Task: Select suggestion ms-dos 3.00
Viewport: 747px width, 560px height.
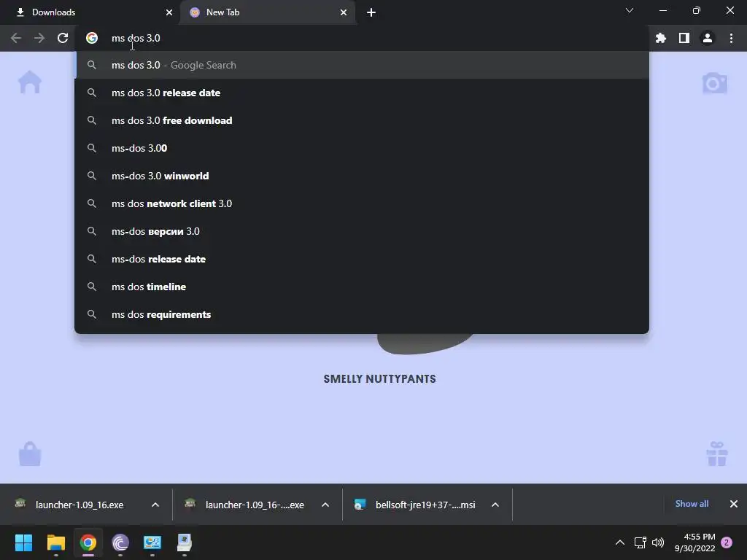Action: pyautogui.click(x=362, y=148)
